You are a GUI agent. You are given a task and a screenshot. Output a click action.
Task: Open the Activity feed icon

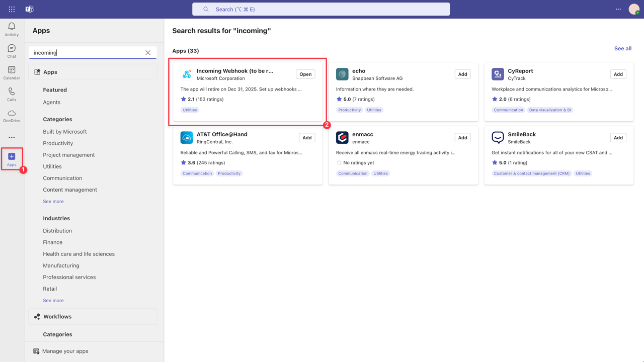(x=11, y=28)
